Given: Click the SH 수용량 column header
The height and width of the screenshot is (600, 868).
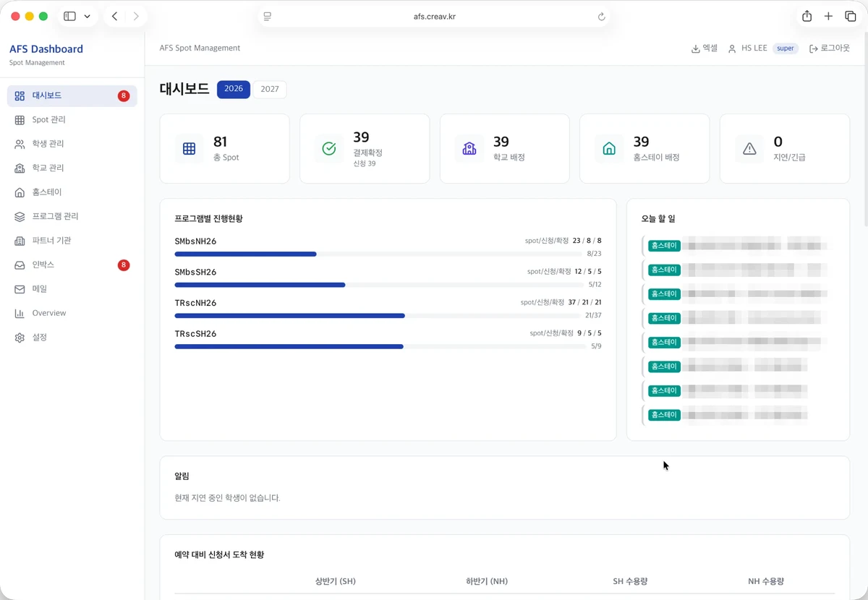Looking at the screenshot, I should point(630,581).
